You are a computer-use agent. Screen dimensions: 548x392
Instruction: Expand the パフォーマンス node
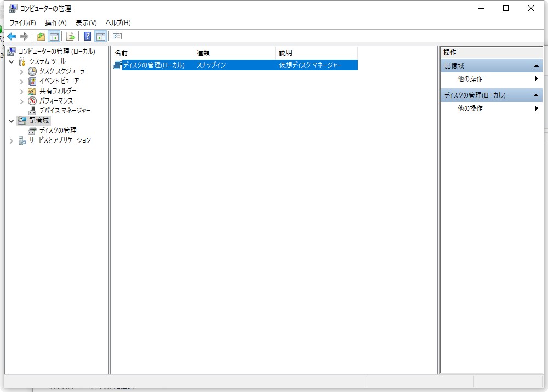(22, 101)
